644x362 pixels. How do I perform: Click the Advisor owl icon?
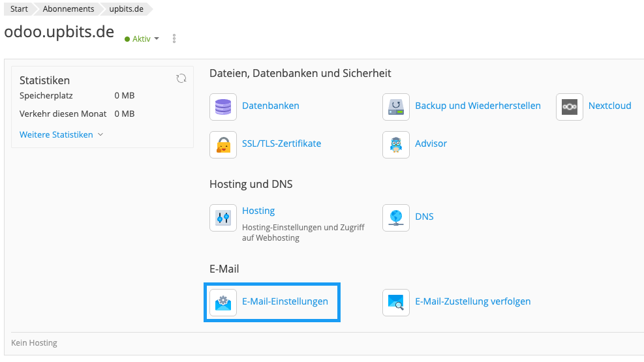tap(396, 144)
